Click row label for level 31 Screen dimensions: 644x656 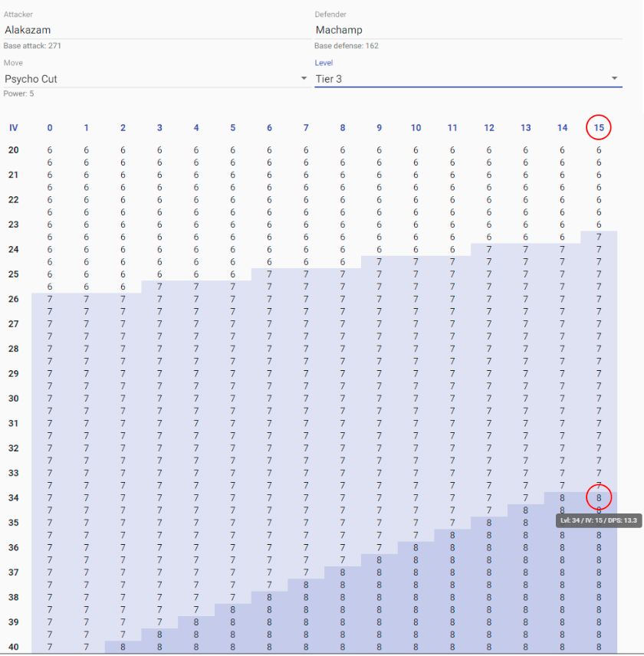tap(13, 423)
